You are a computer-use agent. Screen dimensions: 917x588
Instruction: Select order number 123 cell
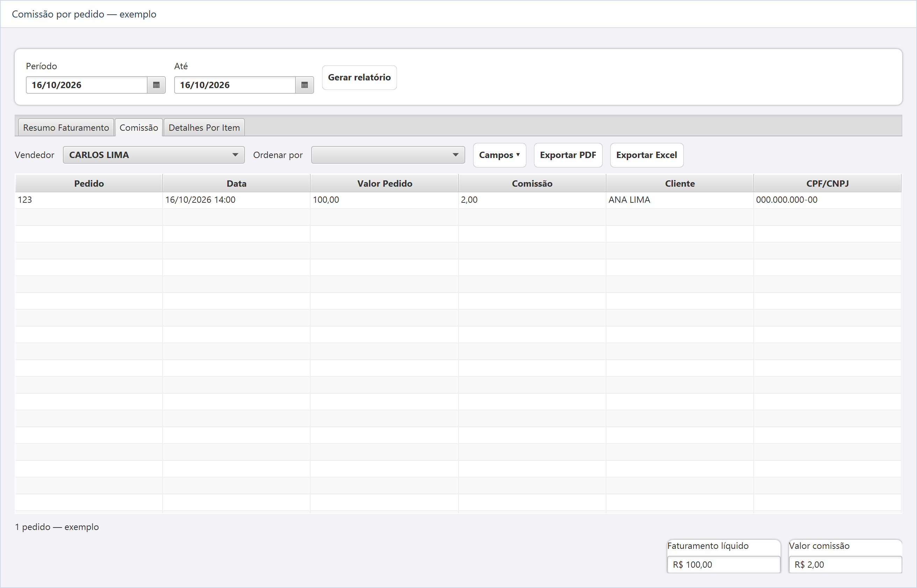pos(89,200)
